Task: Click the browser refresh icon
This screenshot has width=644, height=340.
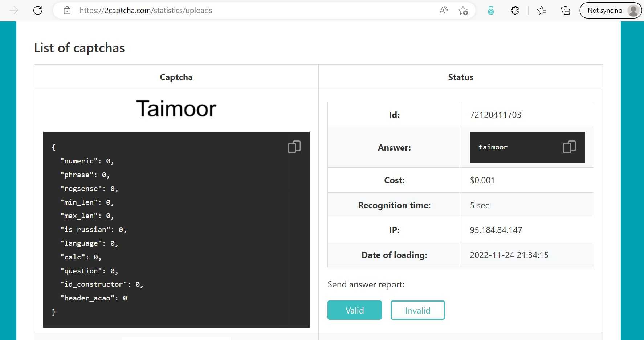Action: pos(38,10)
